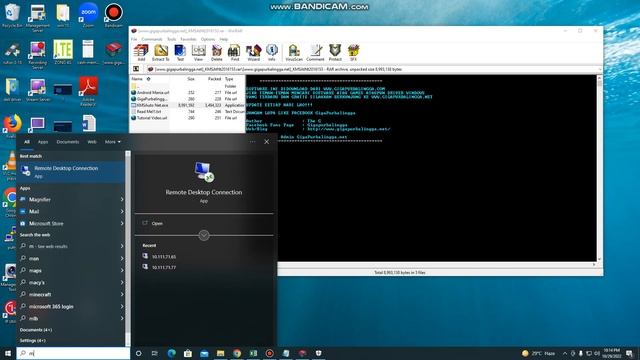The image size is (640, 360).
Task: Open the Bandicam desktop shortcut
Action: click(x=113, y=16)
